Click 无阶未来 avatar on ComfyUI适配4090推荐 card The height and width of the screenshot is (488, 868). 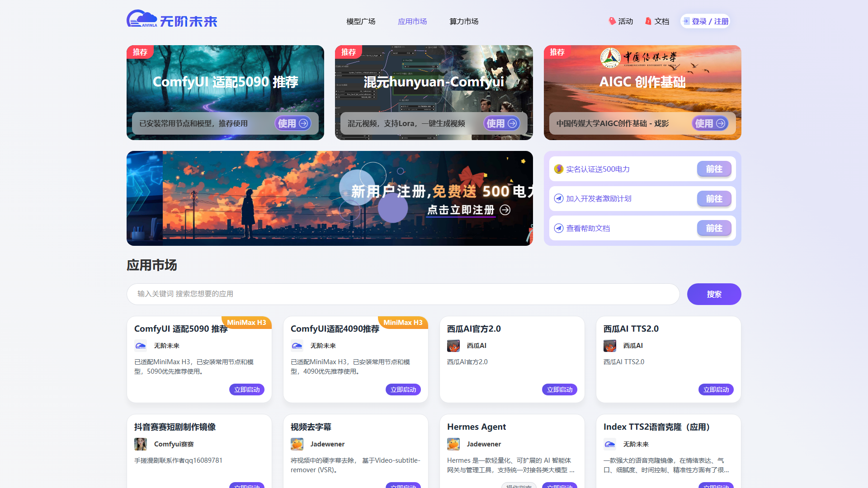(297, 346)
